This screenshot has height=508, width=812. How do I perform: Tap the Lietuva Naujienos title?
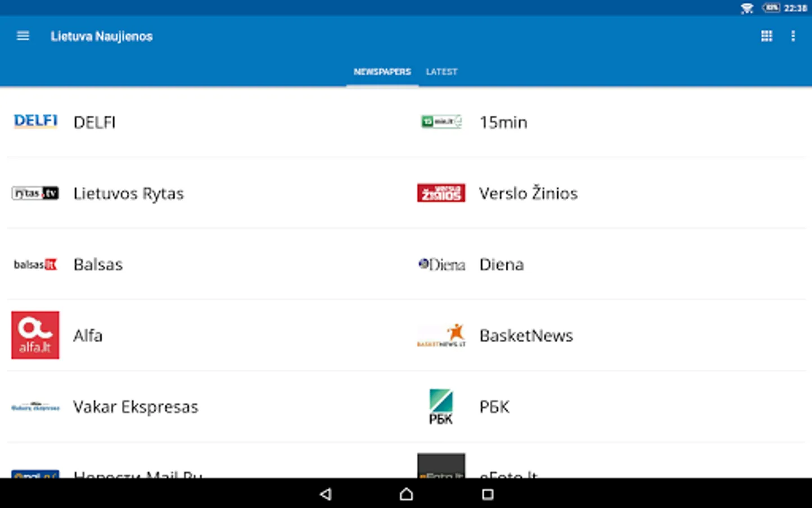101,36
